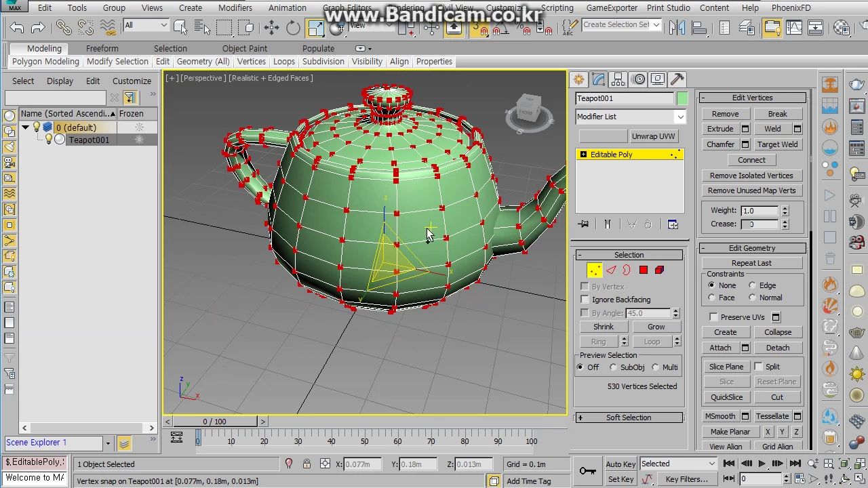Select the Normal constraint radio button

point(753,298)
